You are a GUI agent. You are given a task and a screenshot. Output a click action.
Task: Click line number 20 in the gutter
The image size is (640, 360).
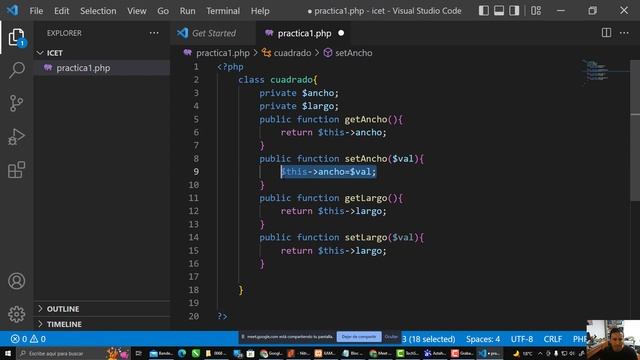[194, 316]
